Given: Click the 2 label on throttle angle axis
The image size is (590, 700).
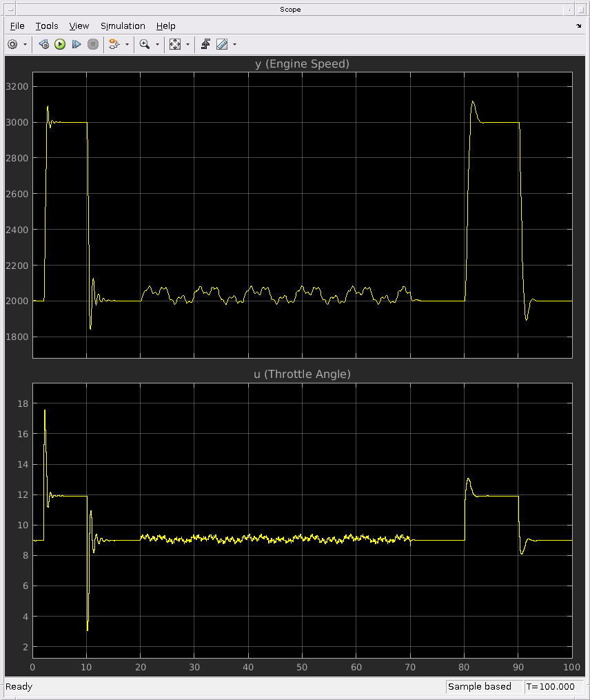Looking at the screenshot, I should pos(26,647).
